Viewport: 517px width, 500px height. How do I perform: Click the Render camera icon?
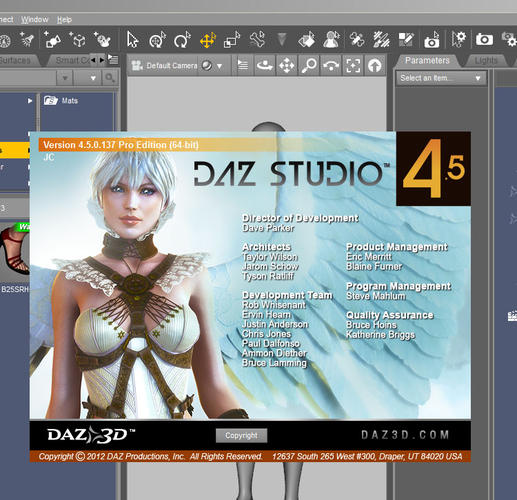[x=484, y=40]
